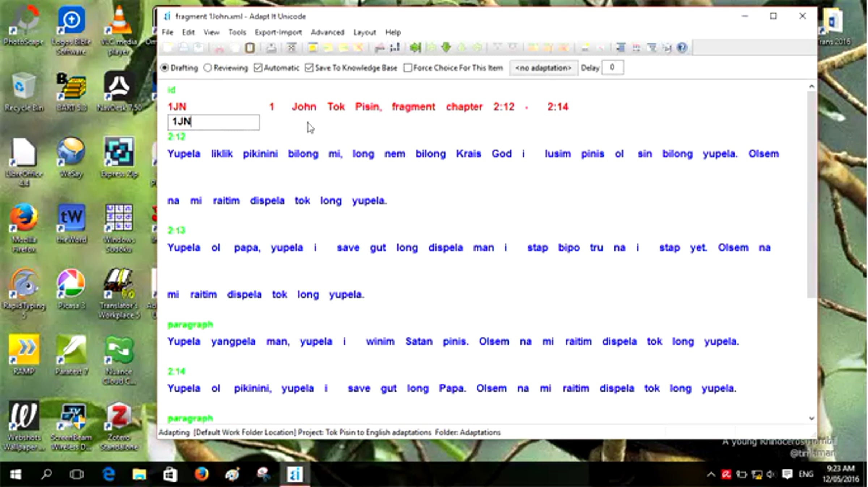The width and height of the screenshot is (868, 487).
Task: Enable Force Choice For This Item
Action: coord(408,68)
